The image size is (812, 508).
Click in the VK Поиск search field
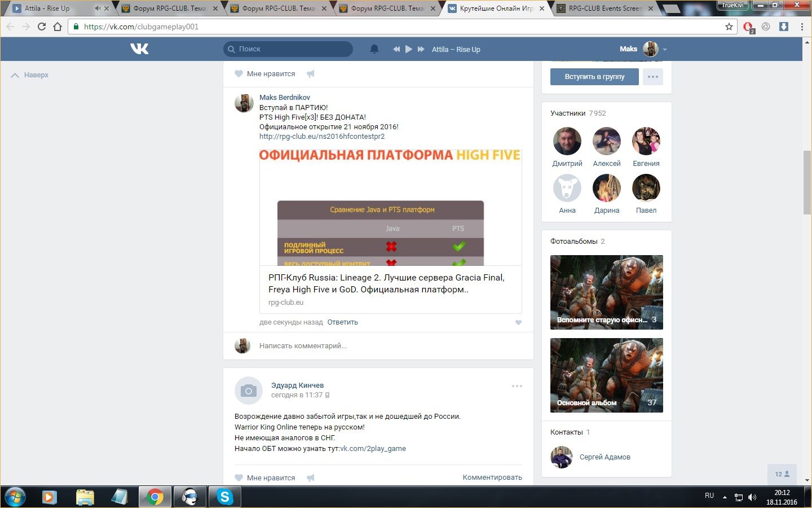(x=288, y=49)
